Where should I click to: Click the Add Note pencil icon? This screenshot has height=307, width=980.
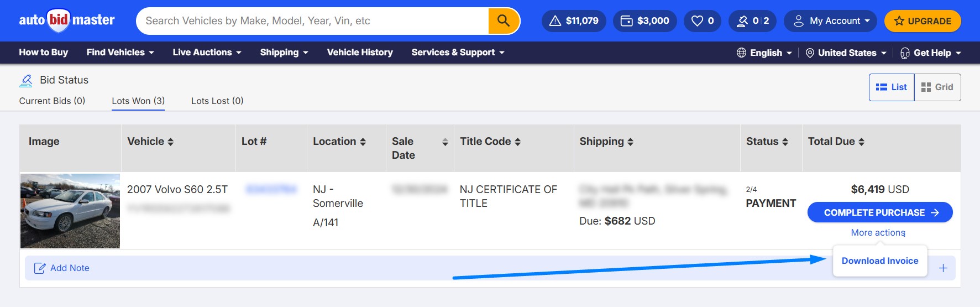(40, 268)
